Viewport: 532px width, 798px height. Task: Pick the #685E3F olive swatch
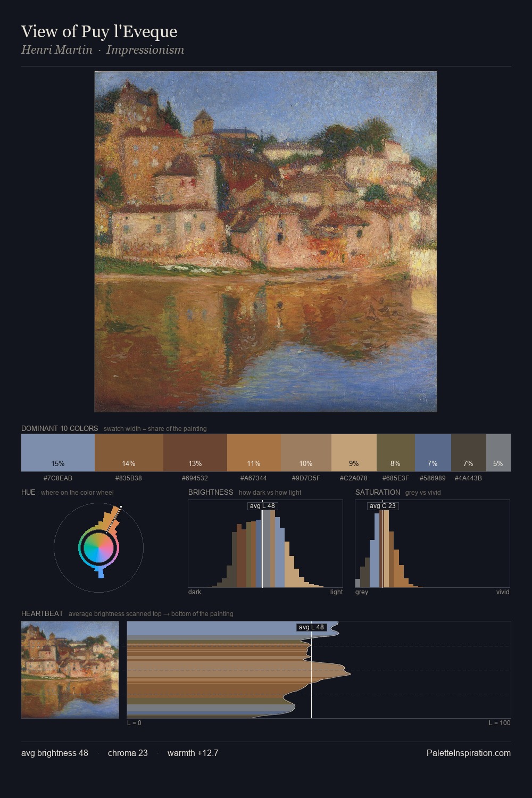tap(396, 453)
